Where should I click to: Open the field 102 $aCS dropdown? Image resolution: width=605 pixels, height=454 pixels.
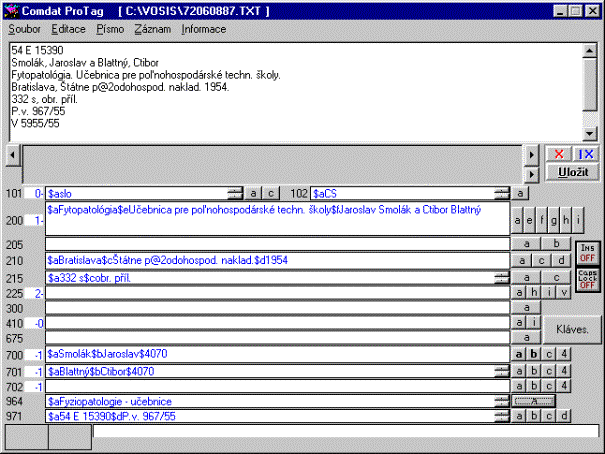point(501,193)
